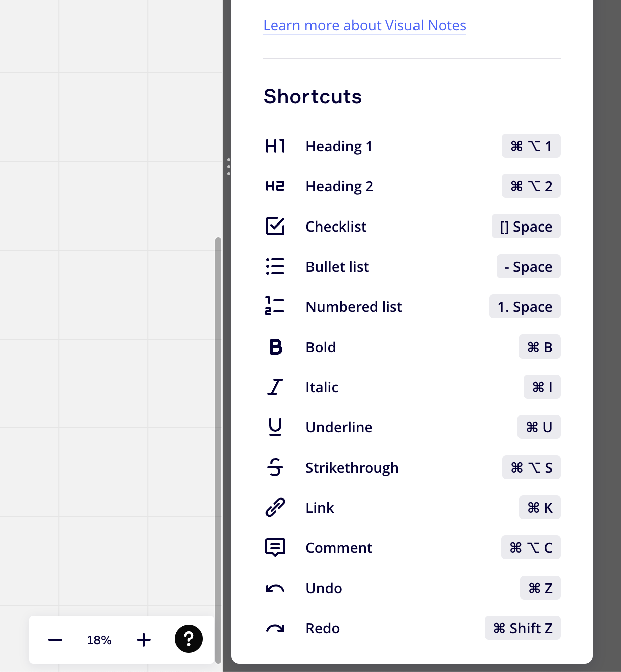Click the Bullet list icon
This screenshot has width=621, height=672.
[275, 267]
